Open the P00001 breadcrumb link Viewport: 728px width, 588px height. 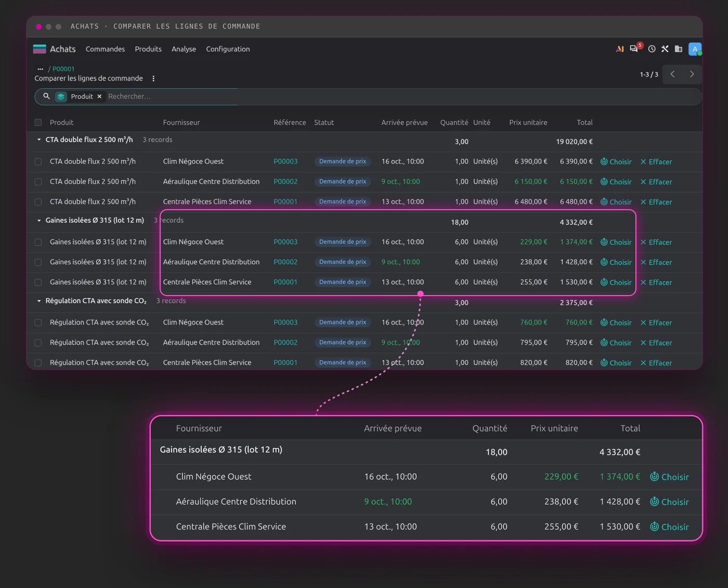(63, 69)
